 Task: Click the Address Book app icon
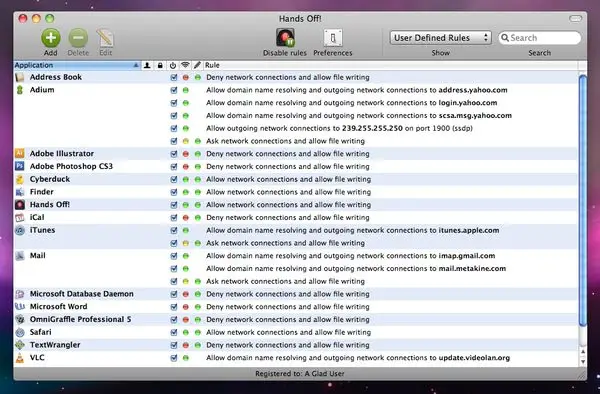pyautogui.click(x=20, y=77)
